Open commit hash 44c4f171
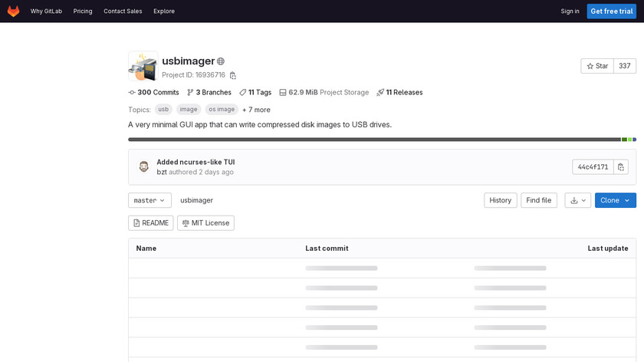Screen dimensions: 644x362 (x=593, y=167)
